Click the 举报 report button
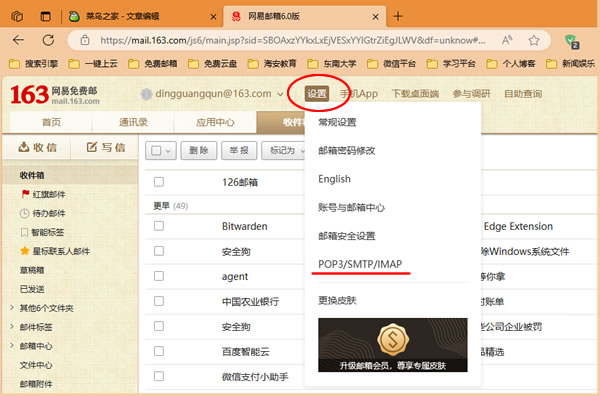 (239, 150)
